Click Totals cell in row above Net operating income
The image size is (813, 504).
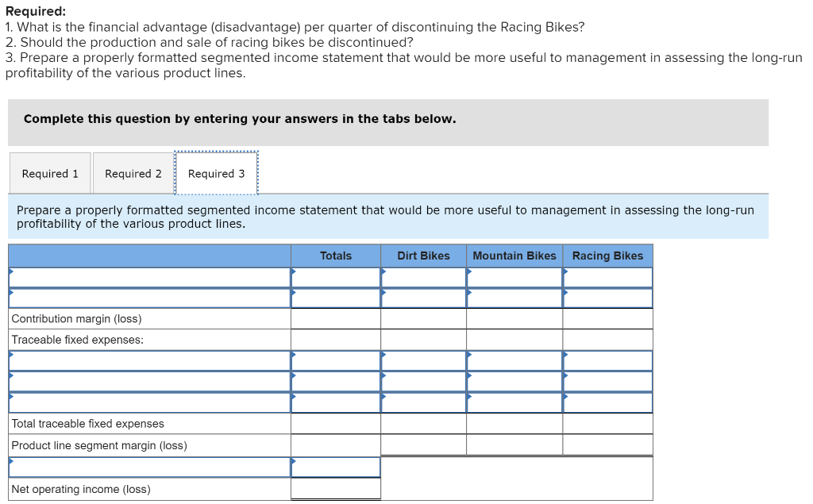[x=335, y=467]
